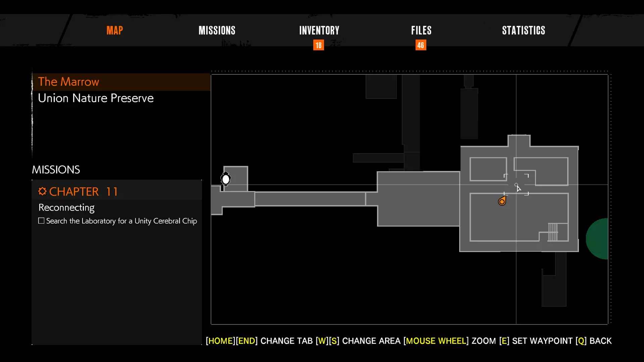Click the orange objective marker on the map

(502, 201)
